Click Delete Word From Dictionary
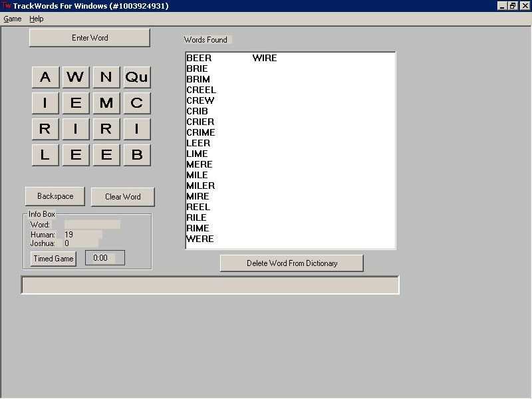This screenshot has height=399, width=532. (x=292, y=263)
